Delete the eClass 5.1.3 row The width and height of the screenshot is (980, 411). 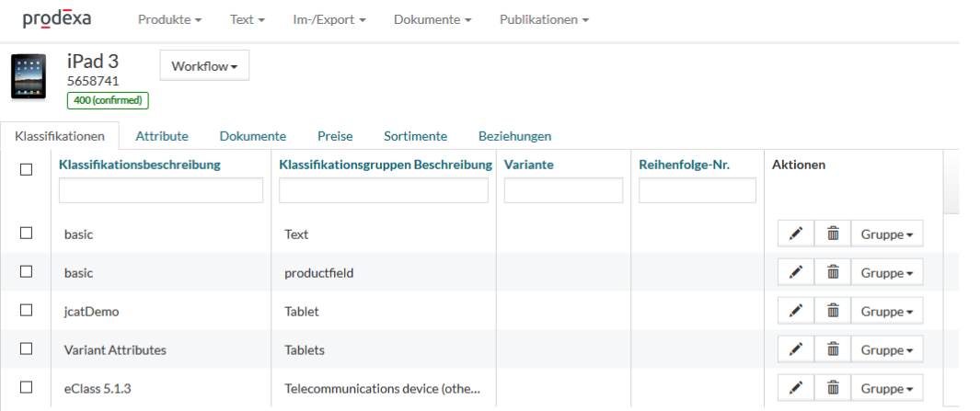(x=833, y=389)
